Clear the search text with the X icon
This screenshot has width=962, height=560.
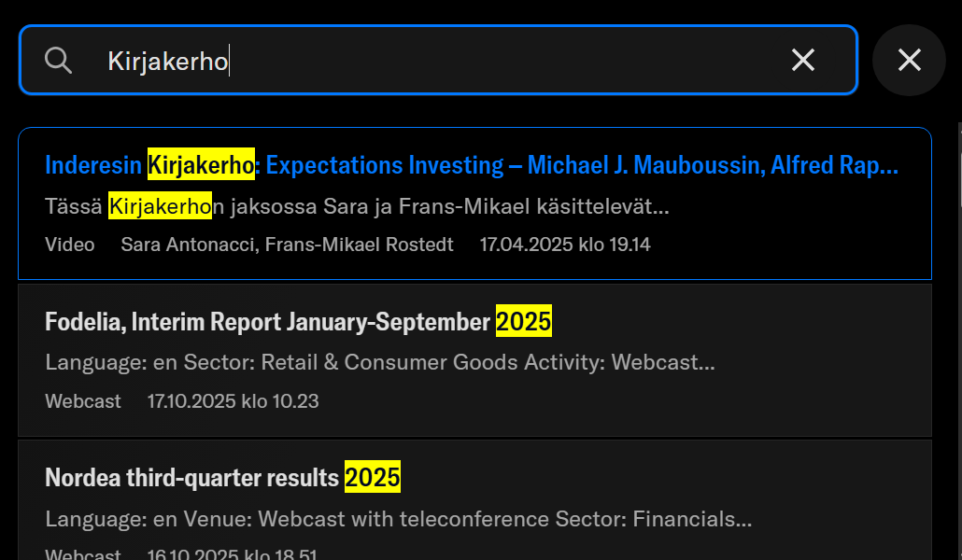pos(803,61)
